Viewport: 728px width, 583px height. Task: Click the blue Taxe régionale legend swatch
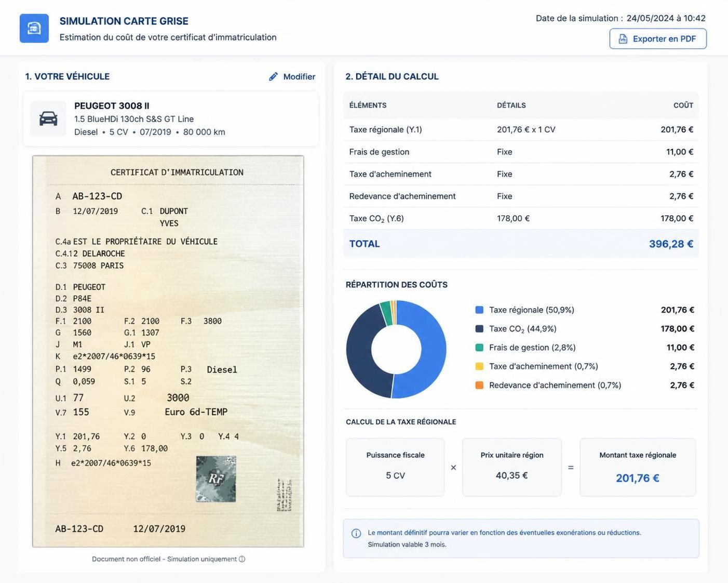click(x=479, y=310)
